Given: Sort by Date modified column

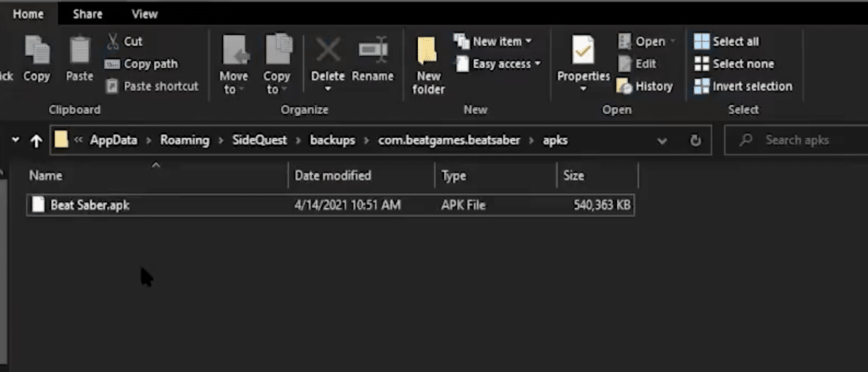Looking at the screenshot, I should pyautogui.click(x=362, y=176).
